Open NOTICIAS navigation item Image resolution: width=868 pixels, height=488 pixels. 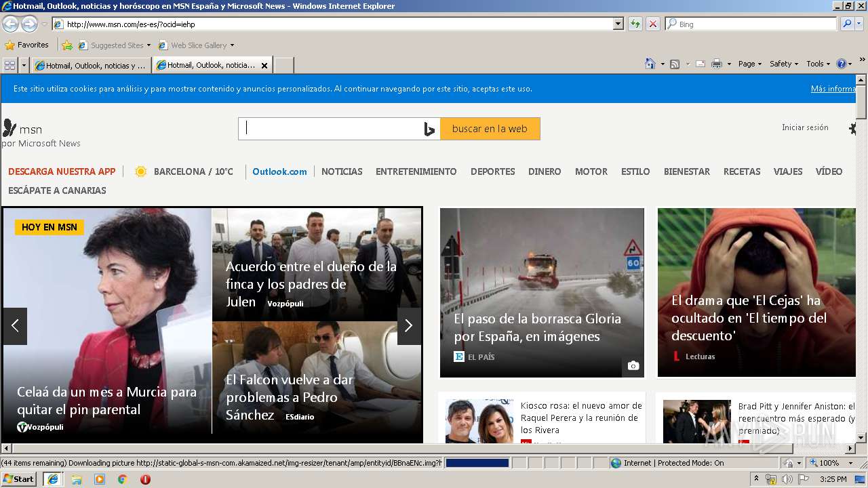[x=342, y=171]
